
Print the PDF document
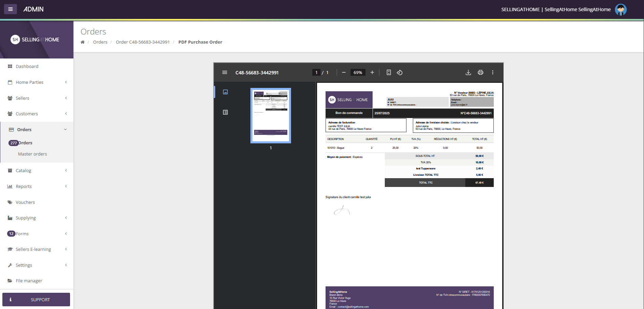480,72
